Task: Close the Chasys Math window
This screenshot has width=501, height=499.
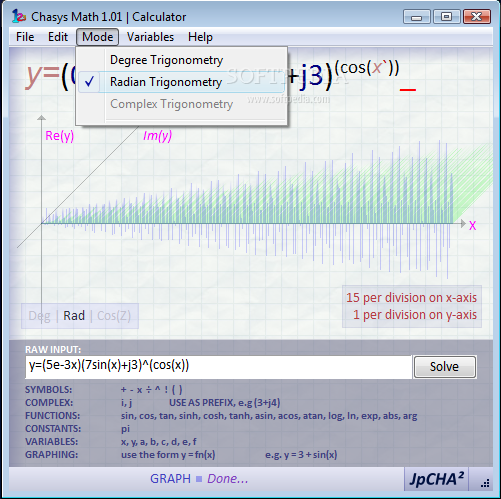Action: point(477,17)
